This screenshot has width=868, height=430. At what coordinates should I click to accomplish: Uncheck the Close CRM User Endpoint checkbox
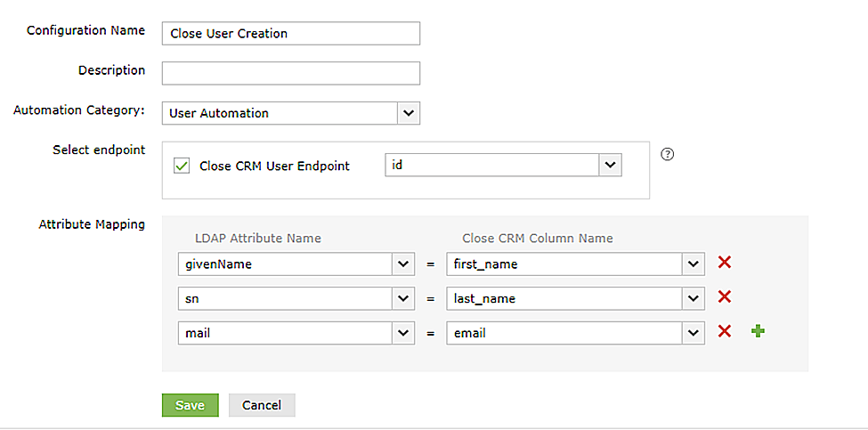(182, 166)
